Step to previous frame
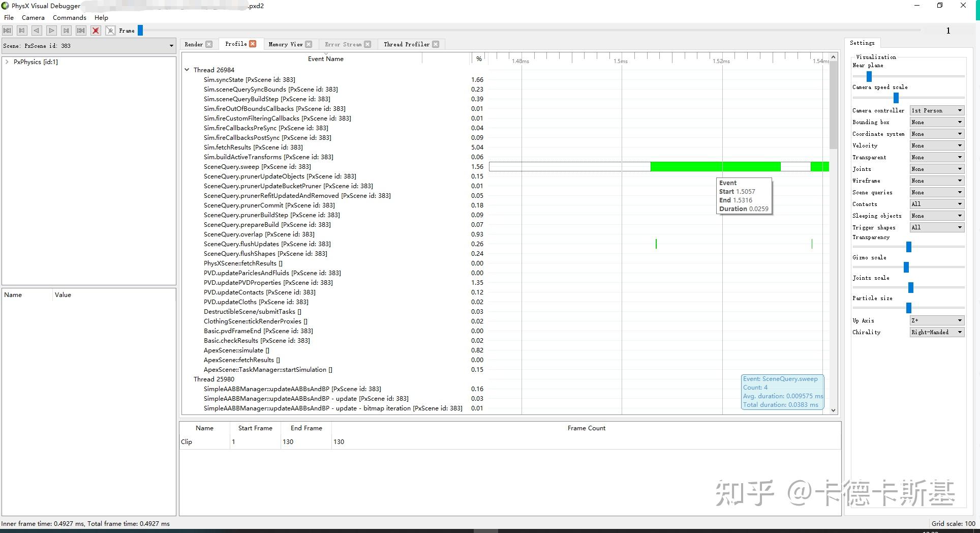The width and height of the screenshot is (980, 533). point(22,31)
